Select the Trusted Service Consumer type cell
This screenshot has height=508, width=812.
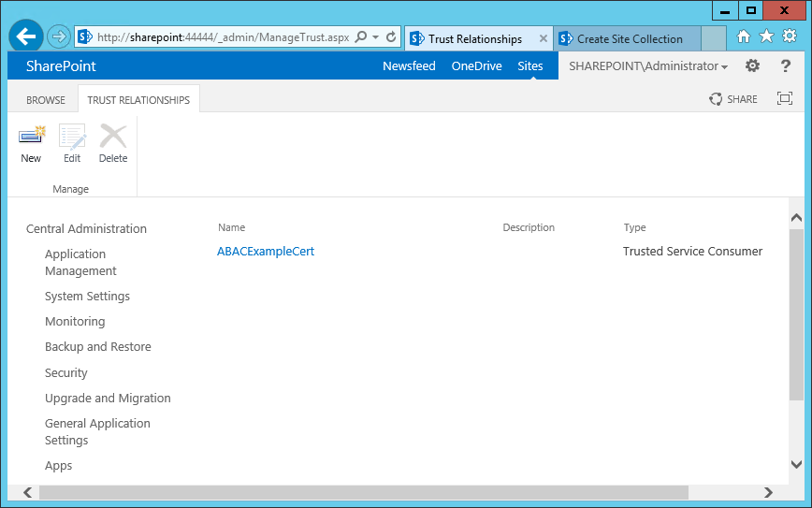pos(692,251)
